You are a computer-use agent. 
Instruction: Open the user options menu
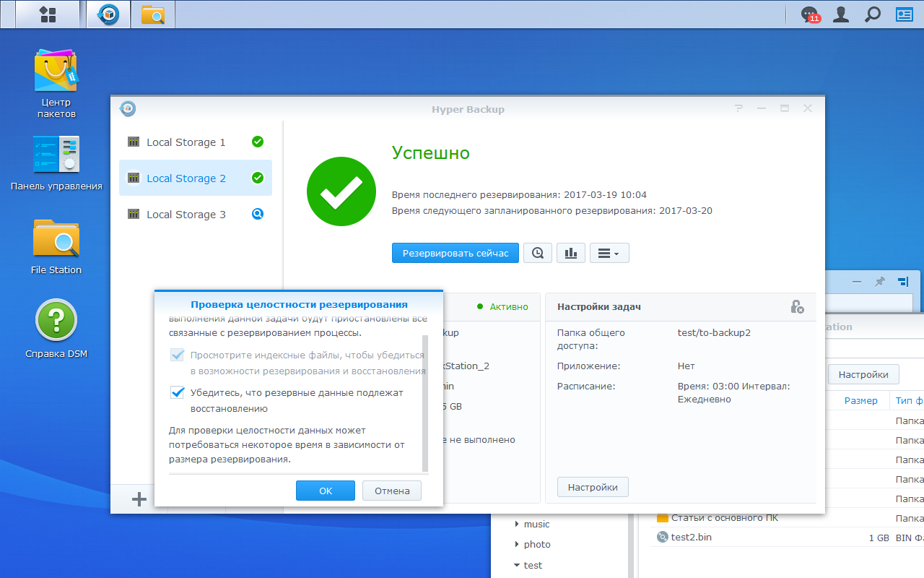click(841, 14)
